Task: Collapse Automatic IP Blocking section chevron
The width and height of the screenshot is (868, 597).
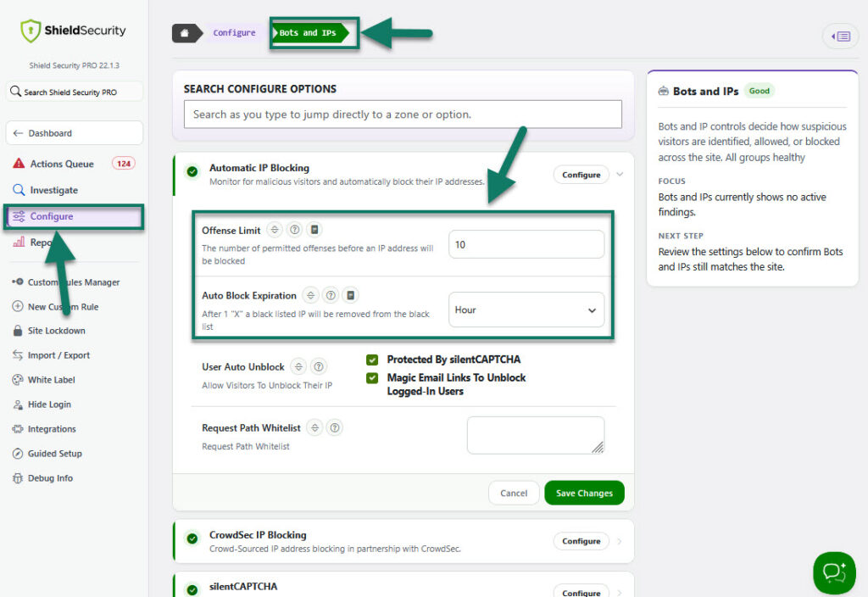Action: click(620, 174)
